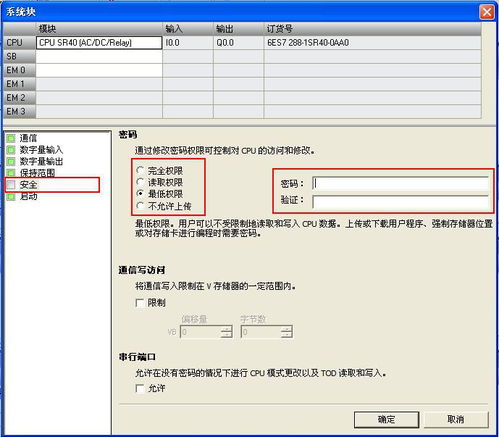The image size is (499, 437).
Task: Open the 启动 settings page
Action: pos(28,196)
